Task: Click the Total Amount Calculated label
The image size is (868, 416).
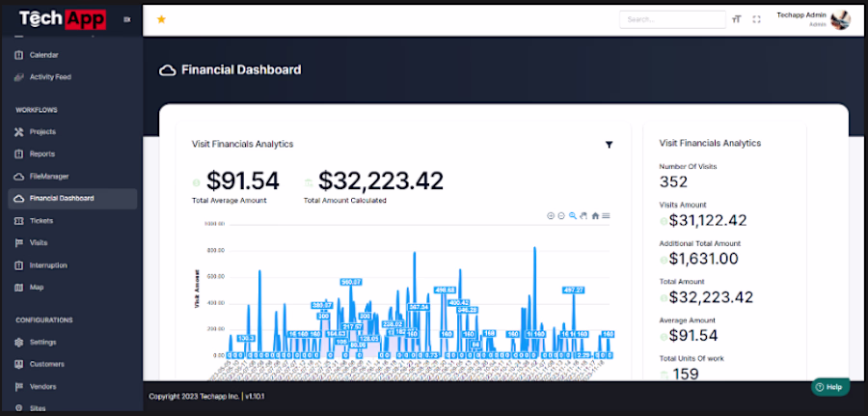Action: (x=345, y=201)
